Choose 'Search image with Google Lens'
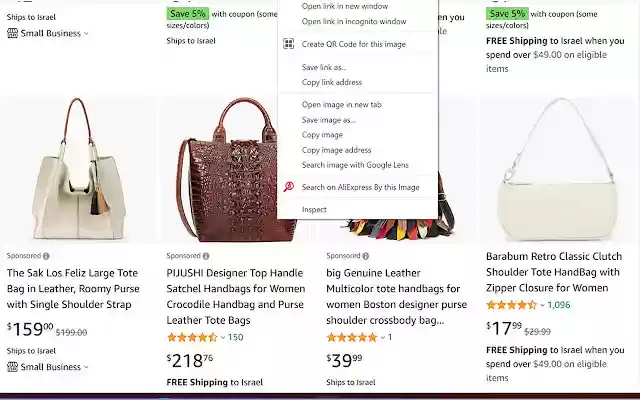 pyautogui.click(x=355, y=165)
